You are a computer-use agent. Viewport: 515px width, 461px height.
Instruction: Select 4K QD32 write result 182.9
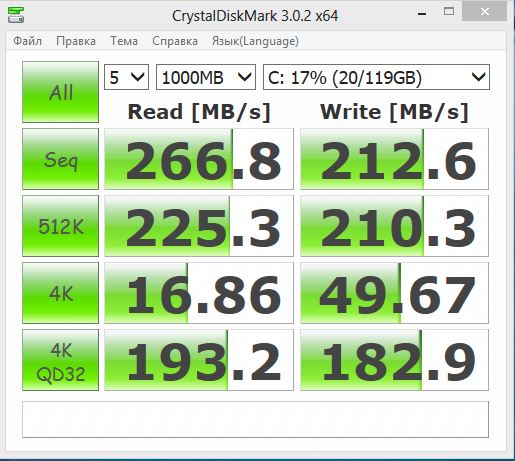tap(394, 360)
